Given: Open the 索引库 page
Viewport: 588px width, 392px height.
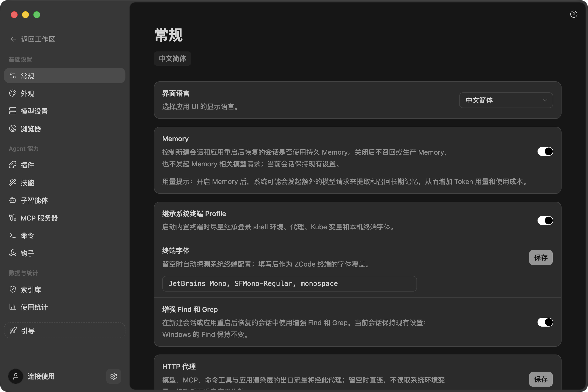Looking at the screenshot, I should [65, 289].
